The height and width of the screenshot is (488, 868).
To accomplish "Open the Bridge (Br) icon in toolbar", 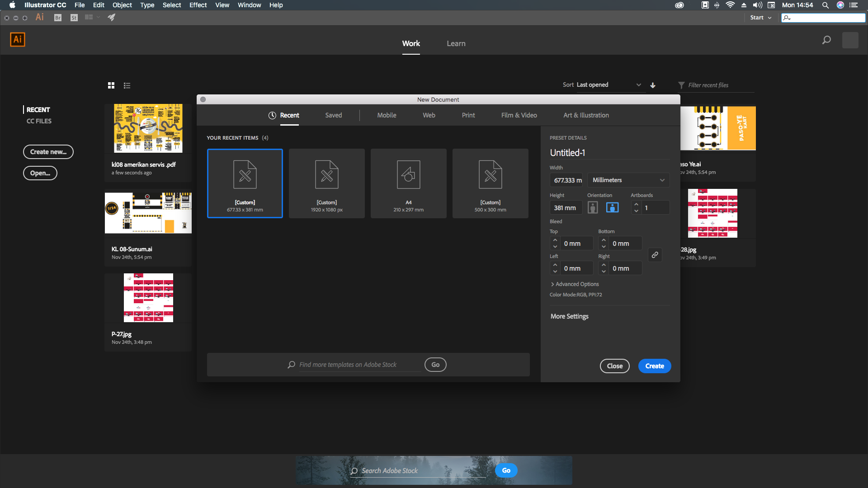I will (x=58, y=18).
